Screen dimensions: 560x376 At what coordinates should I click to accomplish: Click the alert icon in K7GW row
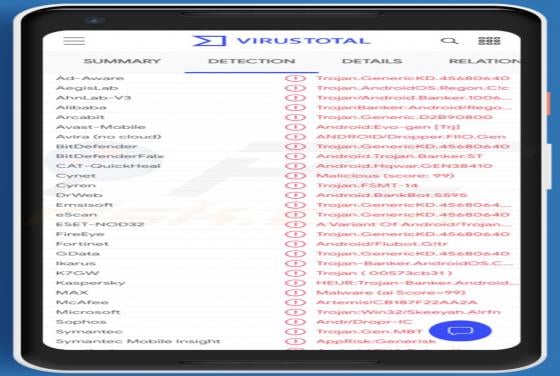click(295, 273)
